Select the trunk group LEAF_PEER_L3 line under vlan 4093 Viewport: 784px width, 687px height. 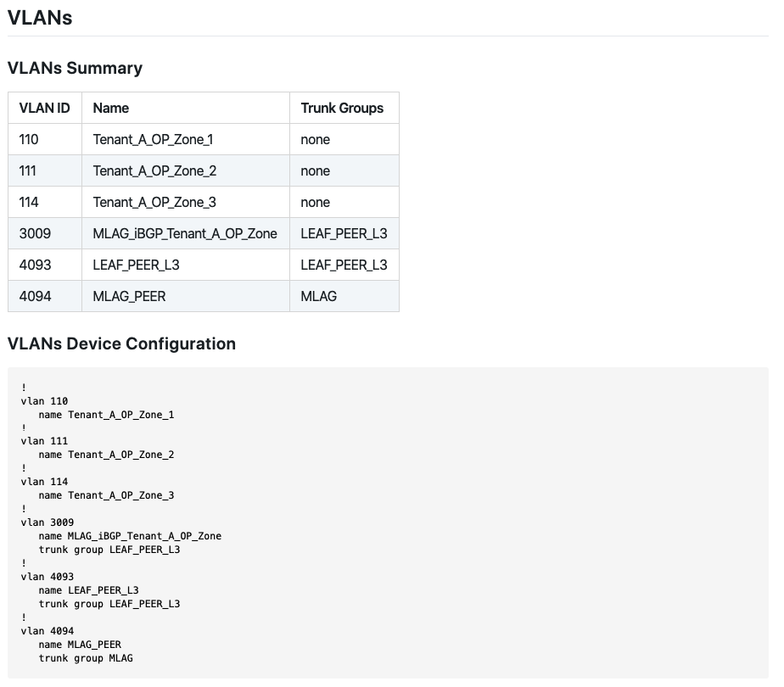[110, 604]
